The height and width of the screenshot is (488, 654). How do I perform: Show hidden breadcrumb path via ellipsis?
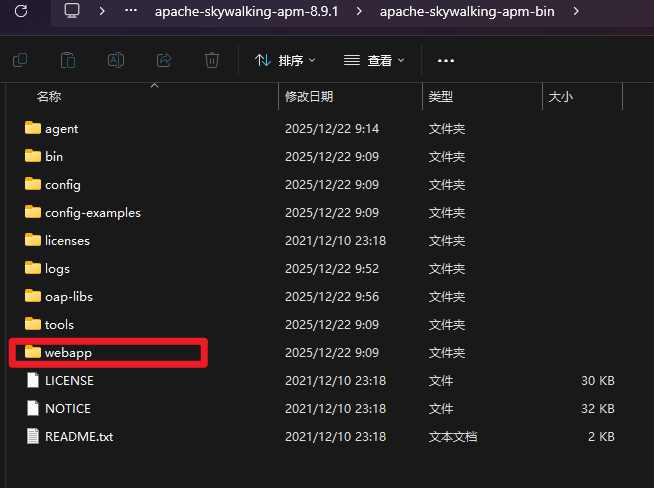(130, 12)
